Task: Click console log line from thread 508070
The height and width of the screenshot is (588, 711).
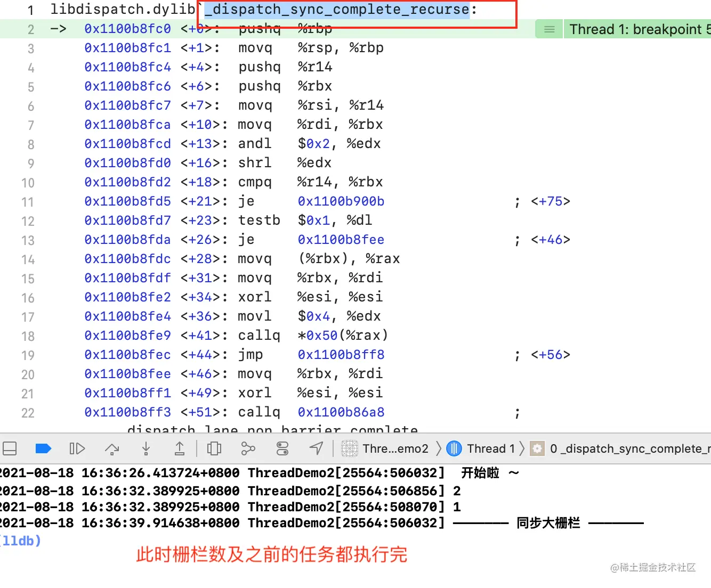Action: pos(230,507)
